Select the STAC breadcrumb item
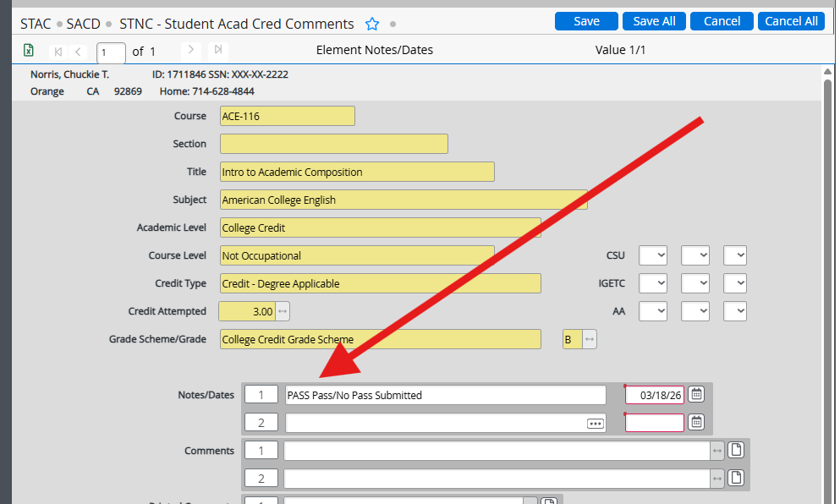Viewport: 840px width, 504px height. tap(35, 24)
